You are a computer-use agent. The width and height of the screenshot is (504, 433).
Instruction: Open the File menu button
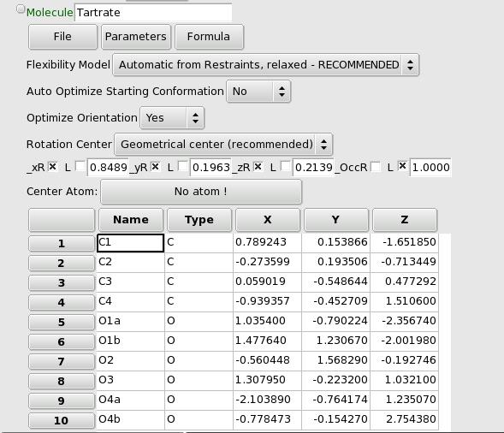tap(62, 37)
